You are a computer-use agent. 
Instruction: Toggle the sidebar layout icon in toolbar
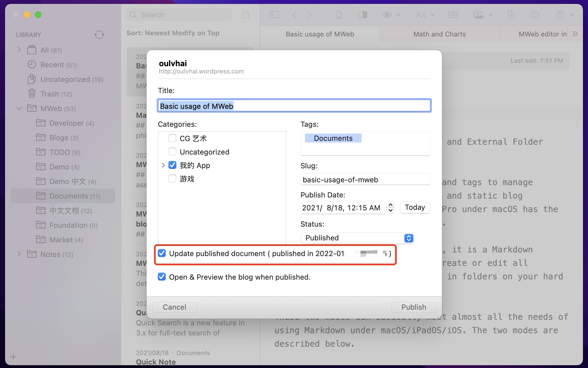click(274, 15)
